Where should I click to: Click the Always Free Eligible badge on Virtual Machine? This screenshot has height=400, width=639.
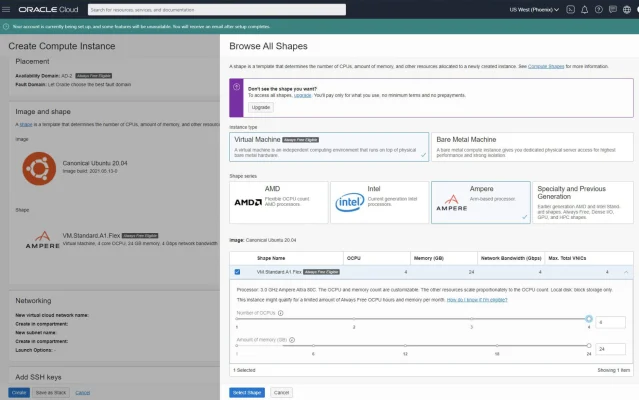[x=300, y=140]
